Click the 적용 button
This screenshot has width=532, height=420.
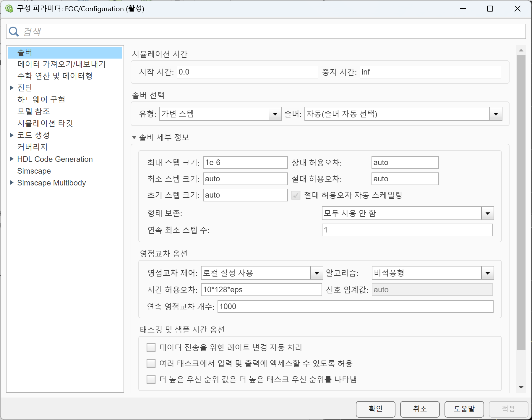[509, 409]
